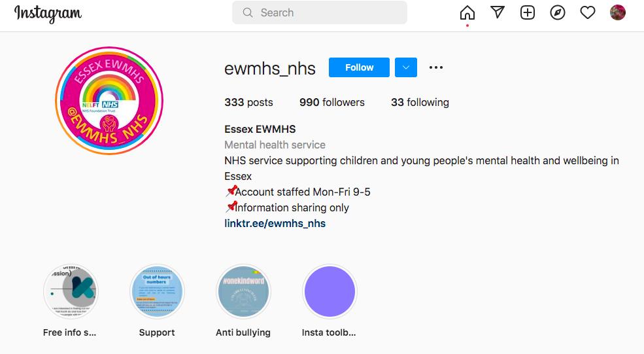The height and width of the screenshot is (354, 644).
Task: Open linktr.ee/ewmhs_nhs link
Action: tap(275, 223)
